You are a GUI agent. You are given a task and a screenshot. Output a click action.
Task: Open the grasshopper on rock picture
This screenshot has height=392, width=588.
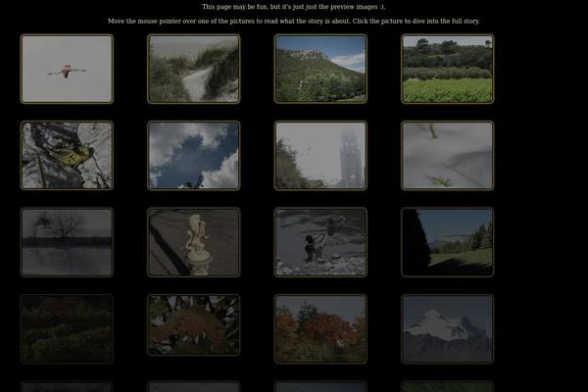(x=67, y=156)
